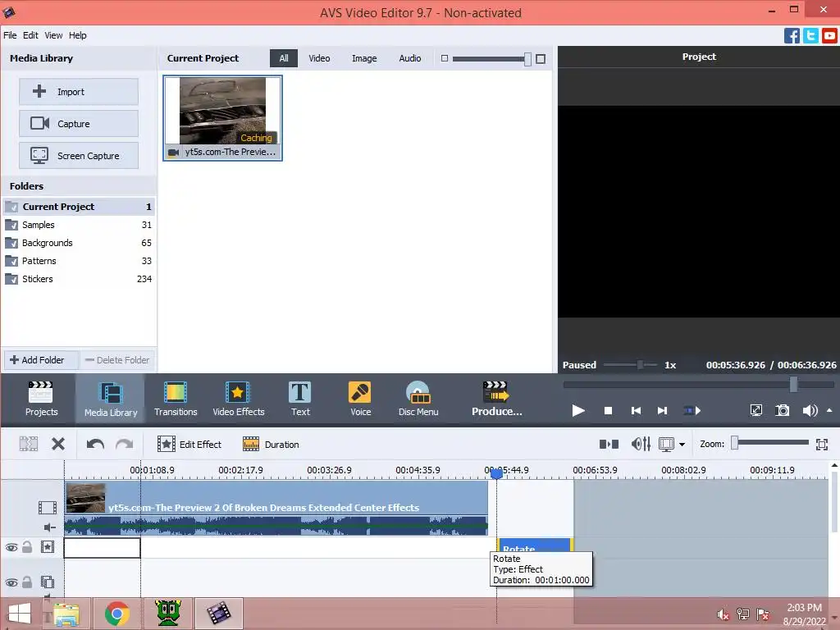Image resolution: width=840 pixels, height=630 pixels.
Task: Open the Voice recording panel
Action: pyautogui.click(x=361, y=399)
